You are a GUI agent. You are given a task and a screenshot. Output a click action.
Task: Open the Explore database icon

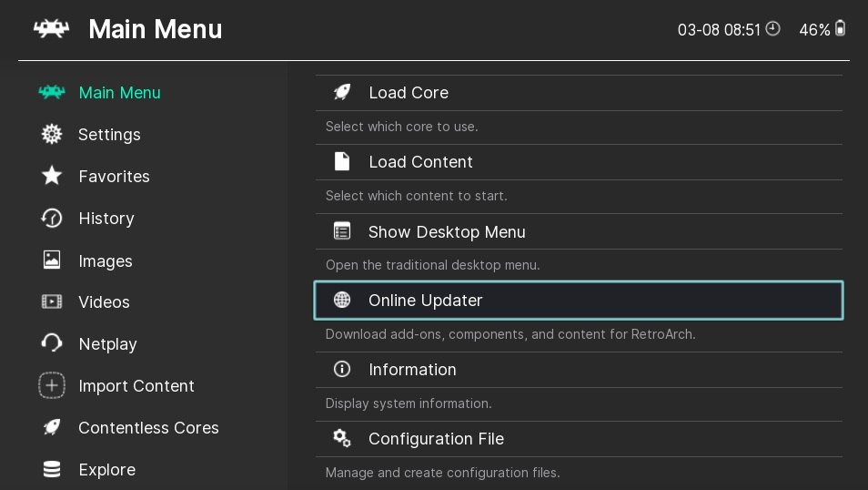(52, 469)
